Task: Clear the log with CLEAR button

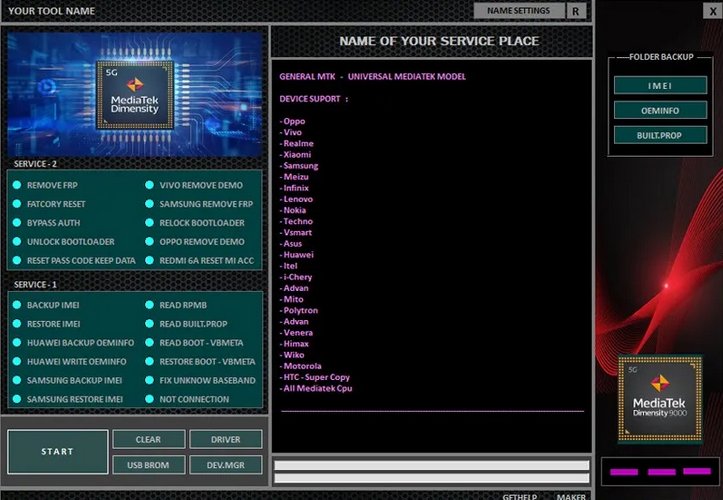Action: click(x=148, y=440)
